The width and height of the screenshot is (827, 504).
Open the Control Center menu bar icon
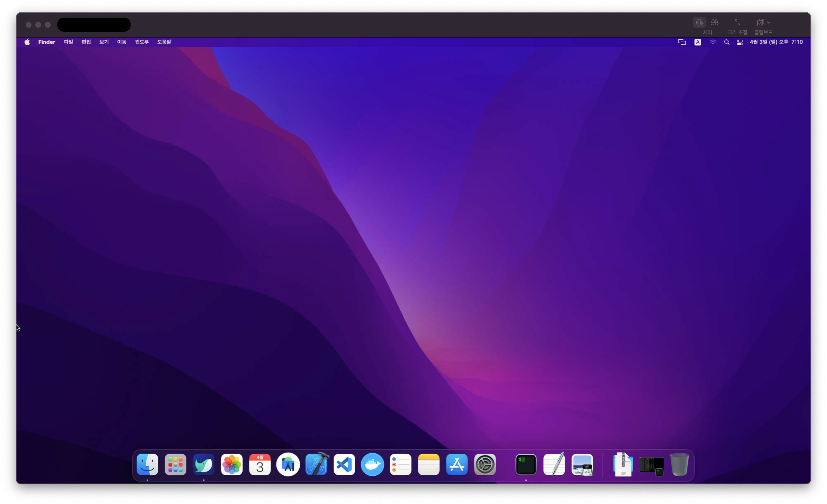[x=740, y=42]
